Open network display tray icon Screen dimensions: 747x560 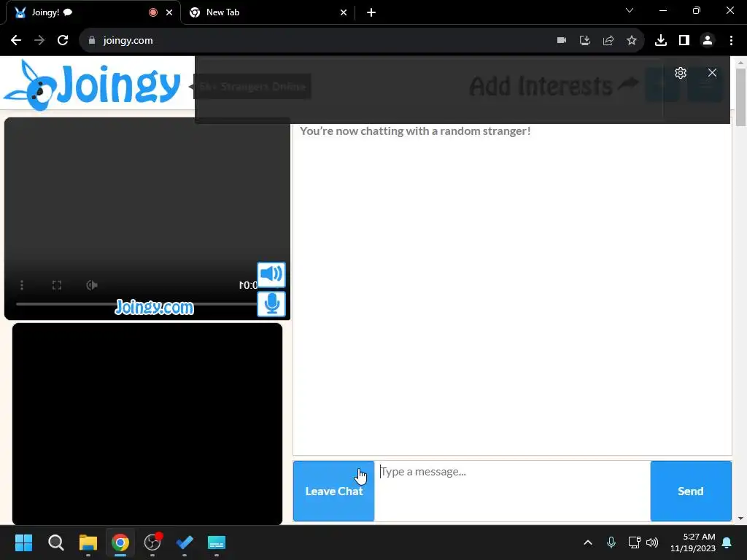(634, 542)
